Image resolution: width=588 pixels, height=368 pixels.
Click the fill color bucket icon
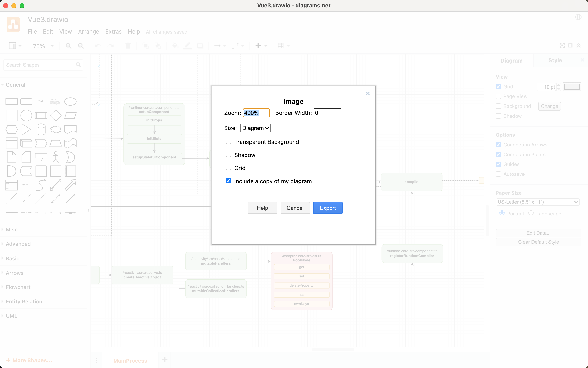coord(175,46)
